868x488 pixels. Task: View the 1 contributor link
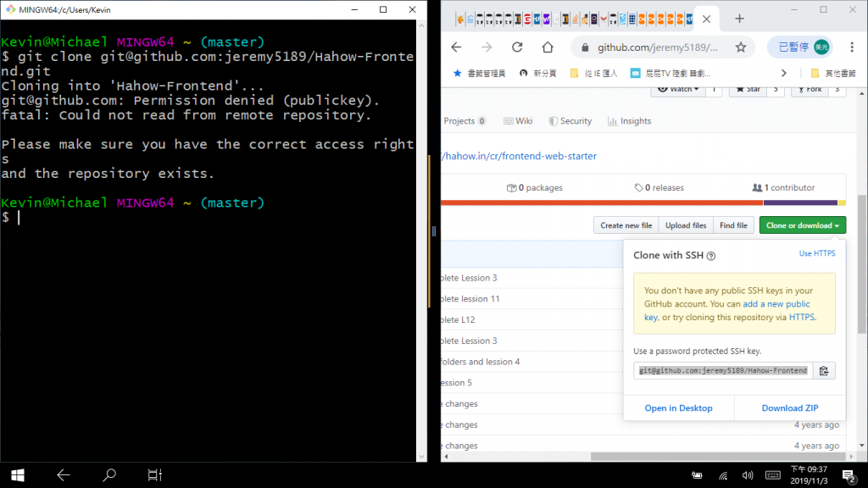point(783,188)
